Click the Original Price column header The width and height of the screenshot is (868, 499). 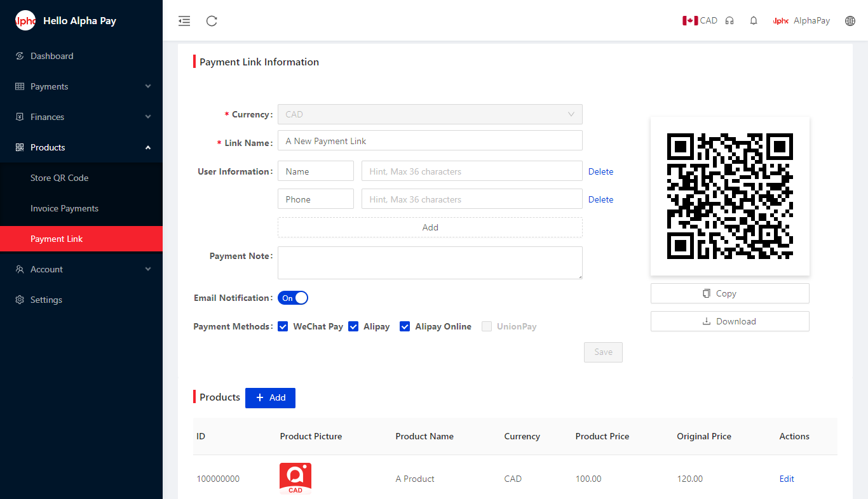pyautogui.click(x=704, y=436)
